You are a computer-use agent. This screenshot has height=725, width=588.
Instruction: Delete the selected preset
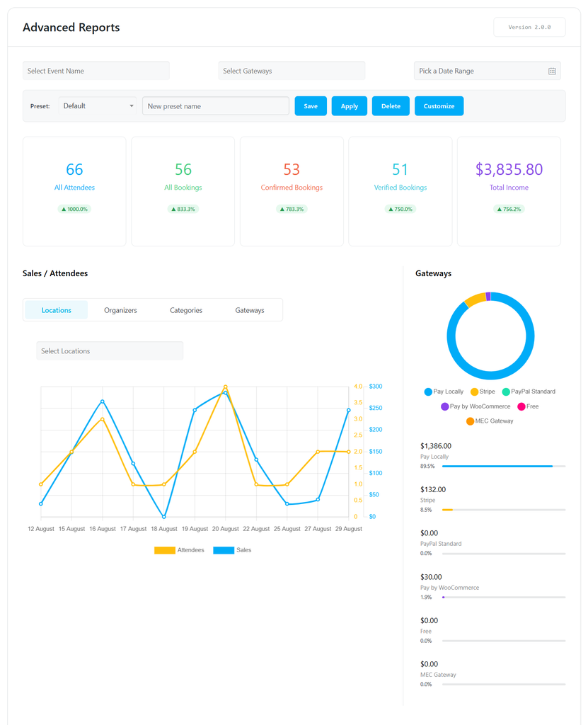(391, 106)
